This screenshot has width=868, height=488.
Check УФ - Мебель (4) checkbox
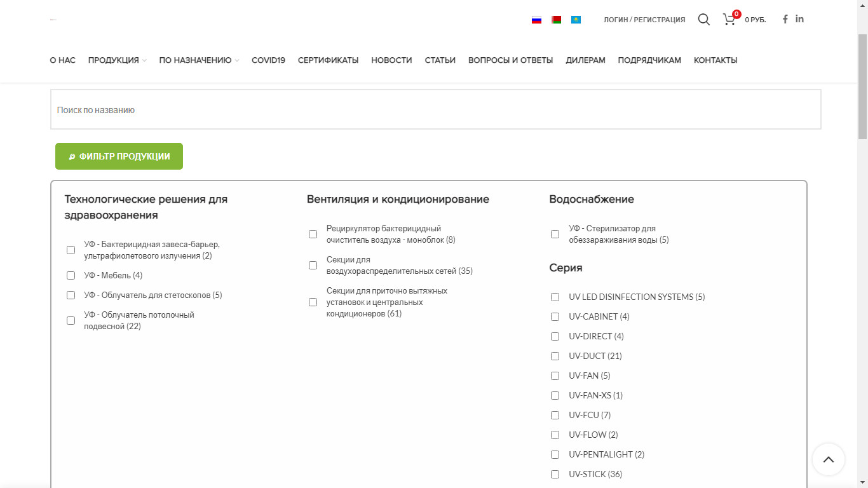pos(71,275)
